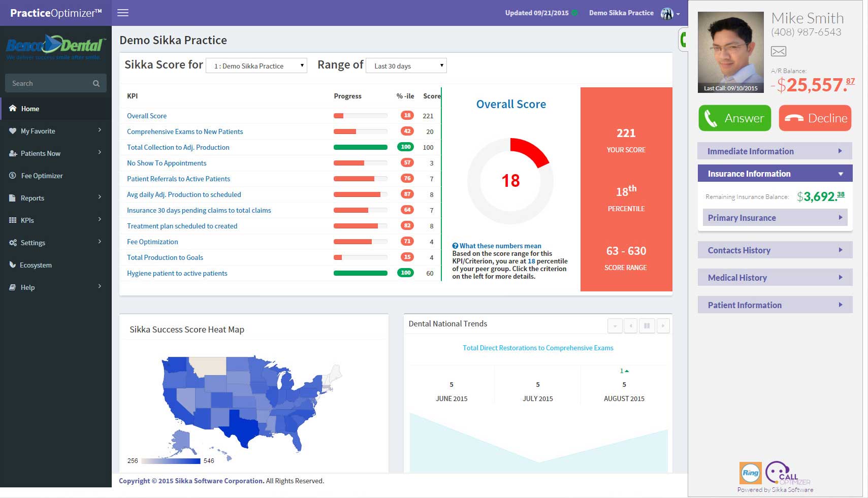The width and height of the screenshot is (868, 498).
Task: Answer the incoming call
Action: pyautogui.click(x=734, y=118)
